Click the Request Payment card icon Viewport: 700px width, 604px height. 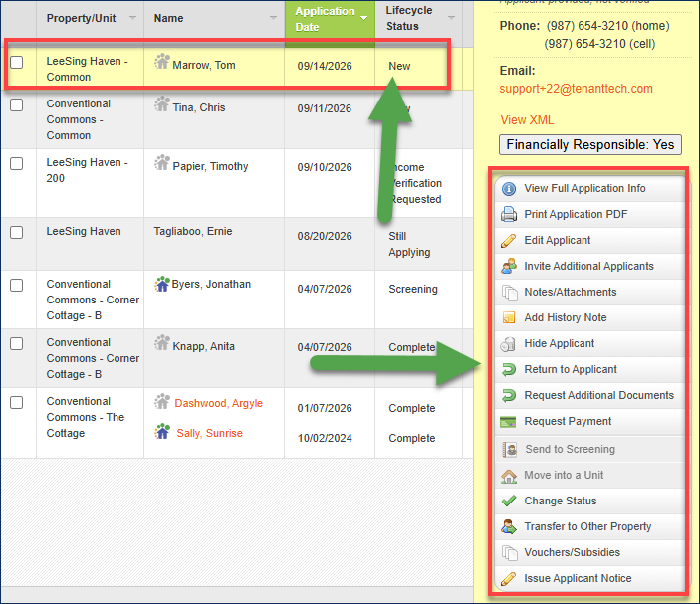(x=508, y=422)
